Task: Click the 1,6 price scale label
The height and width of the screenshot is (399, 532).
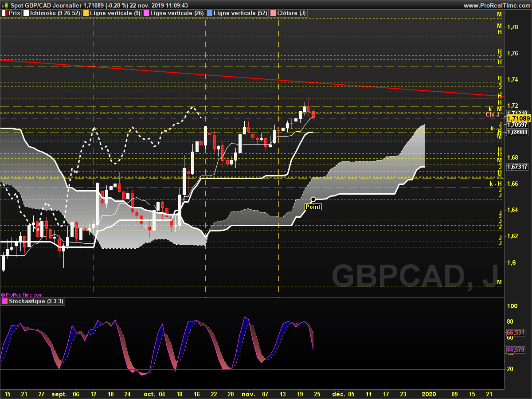Action: [511, 262]
